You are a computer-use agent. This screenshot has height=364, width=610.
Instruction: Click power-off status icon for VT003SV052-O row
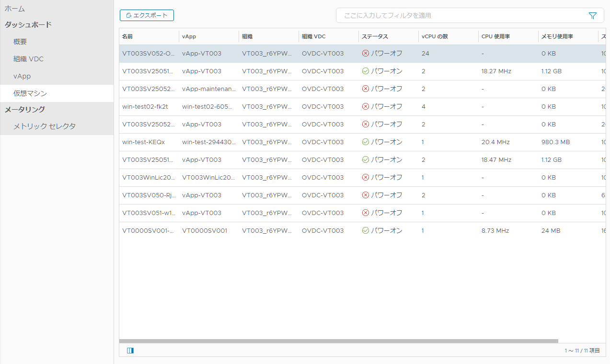(366, 54)
